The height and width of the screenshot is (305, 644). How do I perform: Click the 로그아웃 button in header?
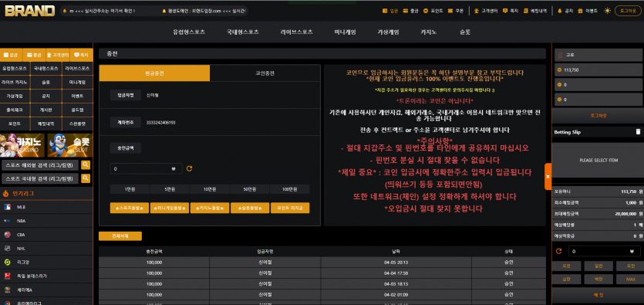(x=628, y=11)
